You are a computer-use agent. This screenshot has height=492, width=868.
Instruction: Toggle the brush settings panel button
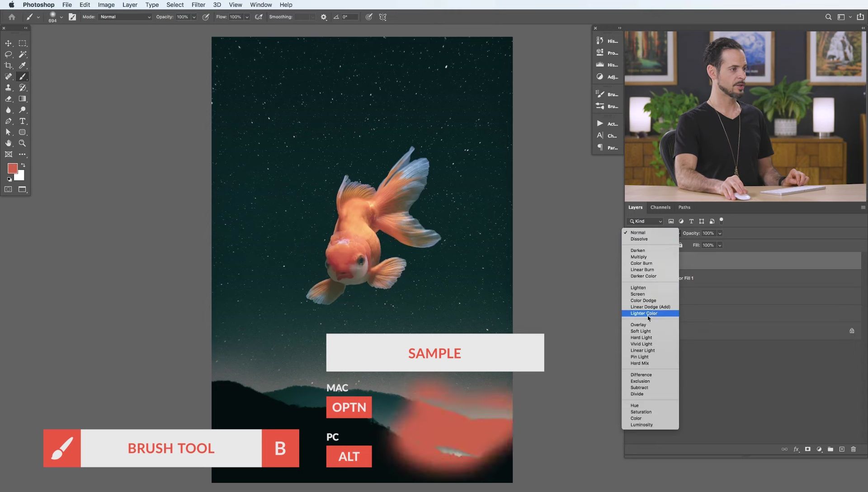click(72, 17)
